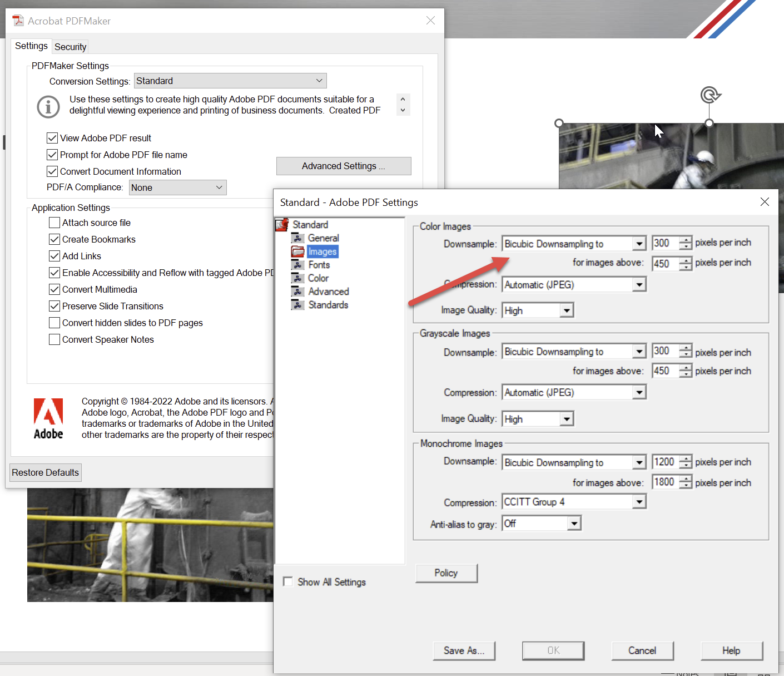Open the General settings page
This screenshot has height=676, width=784.
tap(324, 238)
